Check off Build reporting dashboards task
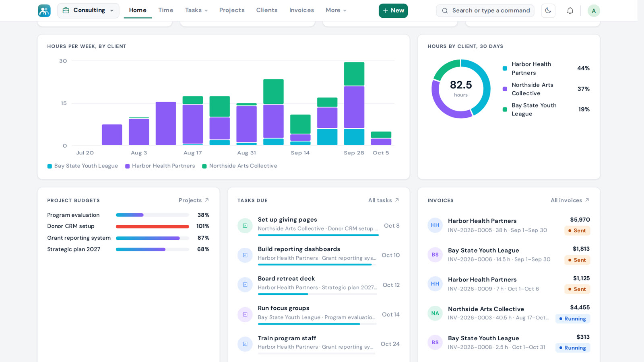This screenshot has height=362, width=644. (245, 255)
